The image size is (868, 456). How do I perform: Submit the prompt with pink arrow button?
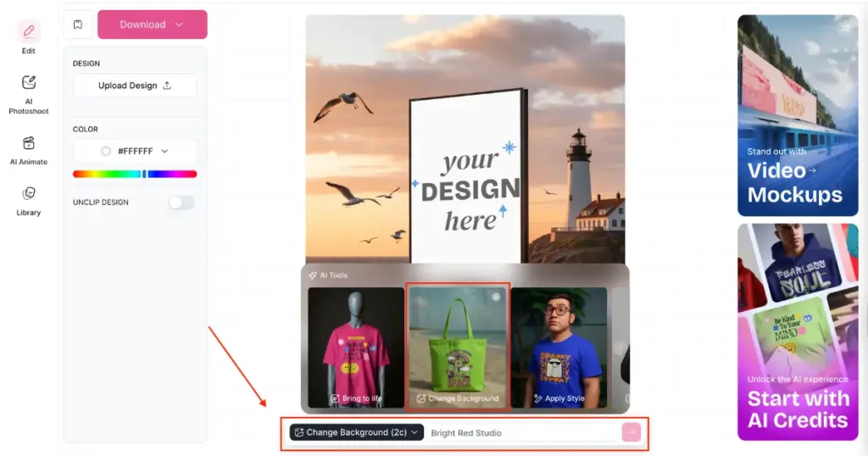click(631, 432)
